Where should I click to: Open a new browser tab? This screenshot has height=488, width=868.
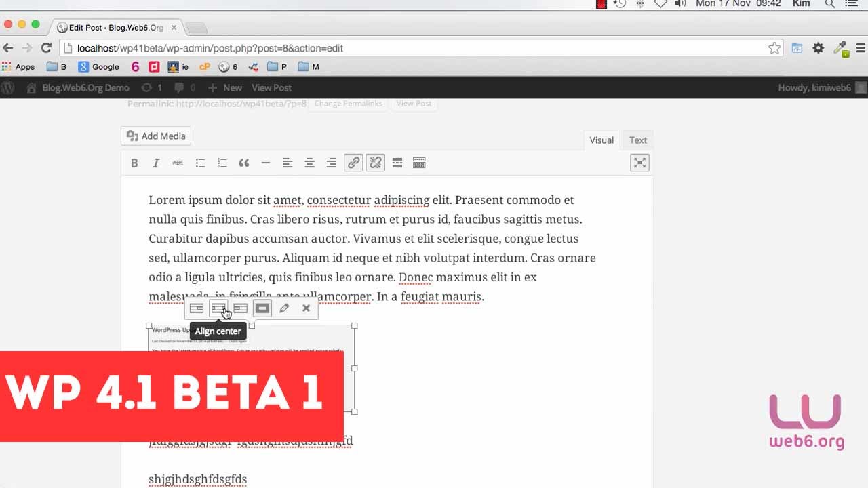tap(197, 28)
